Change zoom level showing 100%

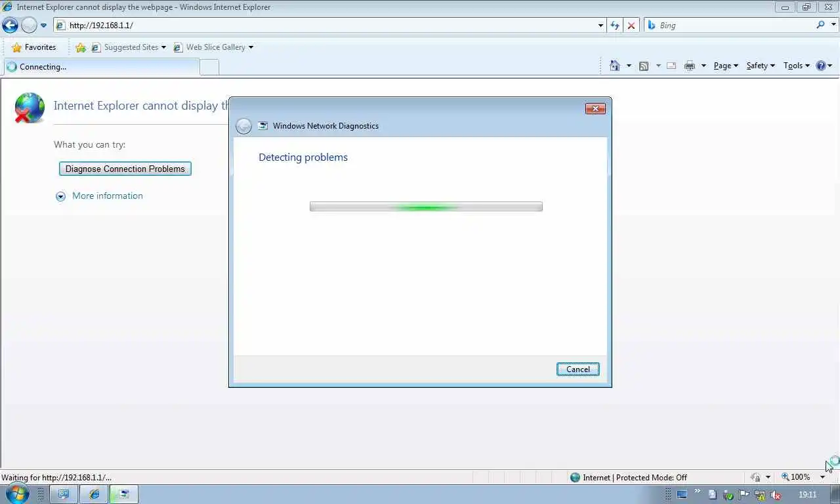pyautogui.click(x=796, y=477)
